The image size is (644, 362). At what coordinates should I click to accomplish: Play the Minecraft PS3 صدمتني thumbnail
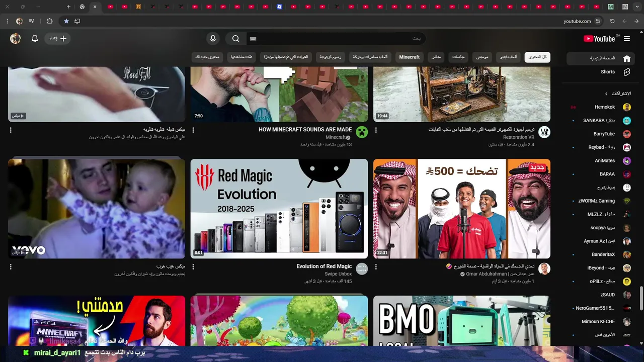pyautogui.click(x=97, y=321)
